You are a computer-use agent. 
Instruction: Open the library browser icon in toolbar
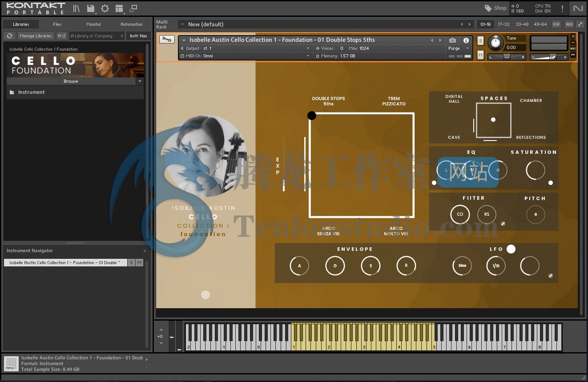[77, 8]
